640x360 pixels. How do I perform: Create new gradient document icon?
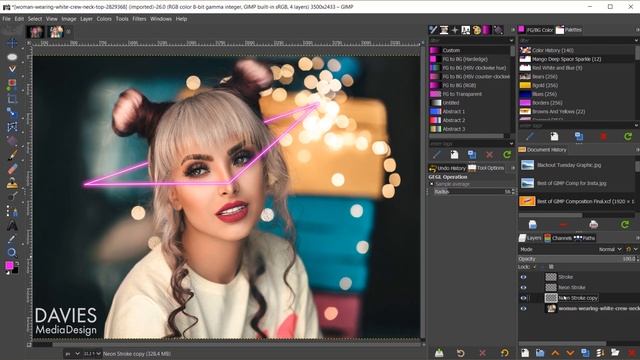(x=454, y=155)
